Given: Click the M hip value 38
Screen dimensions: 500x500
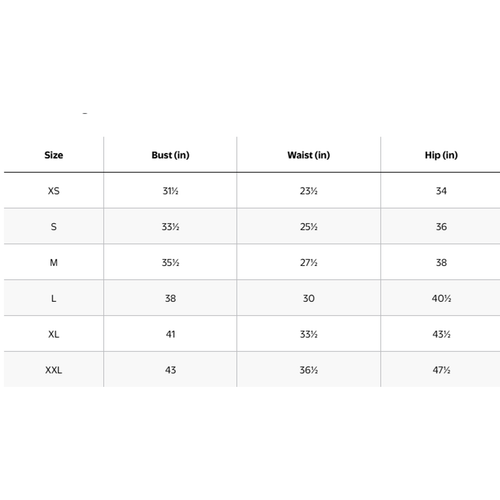Looking at the screenshot, I should [441, 263].
